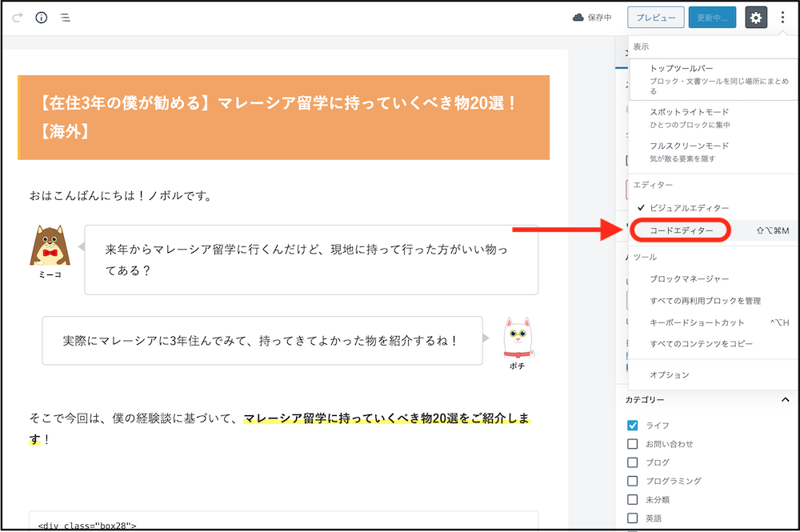Viewport: 800px width, 532px height.
Task: Turn on スポットライトモード
Action: [x=714, y=118]
